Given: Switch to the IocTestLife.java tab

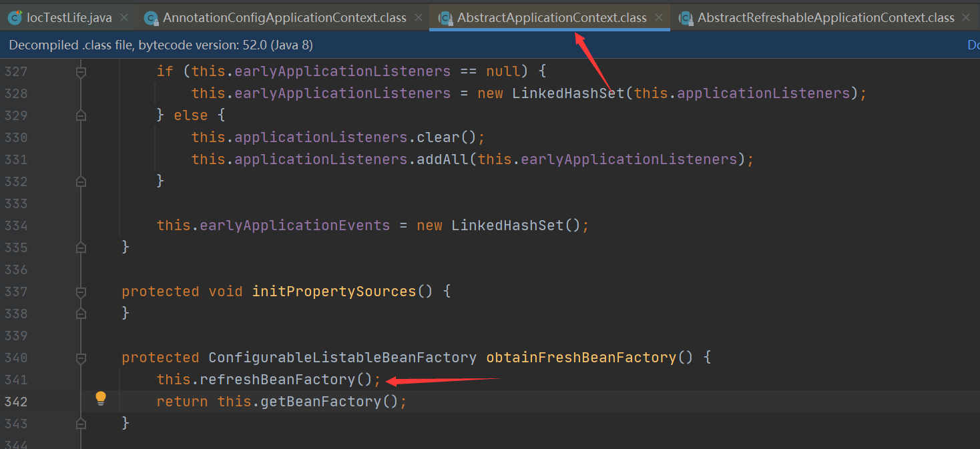Looking at the screenshot, I should pos(69,18).
